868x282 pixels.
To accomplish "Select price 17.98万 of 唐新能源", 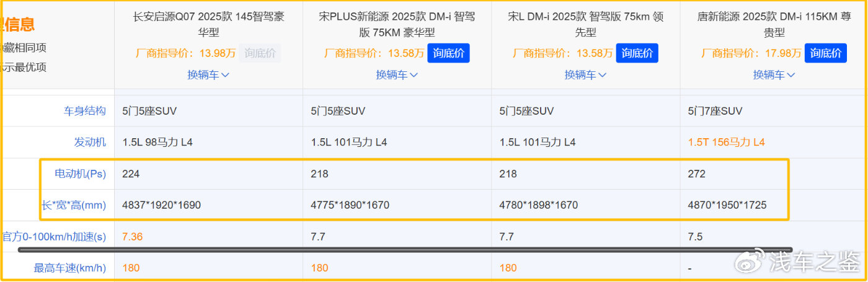I will coord(783,53).
